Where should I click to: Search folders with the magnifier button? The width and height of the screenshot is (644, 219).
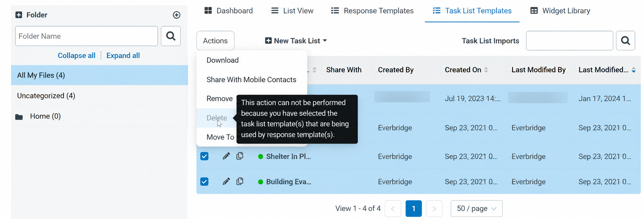click(171, 36)
